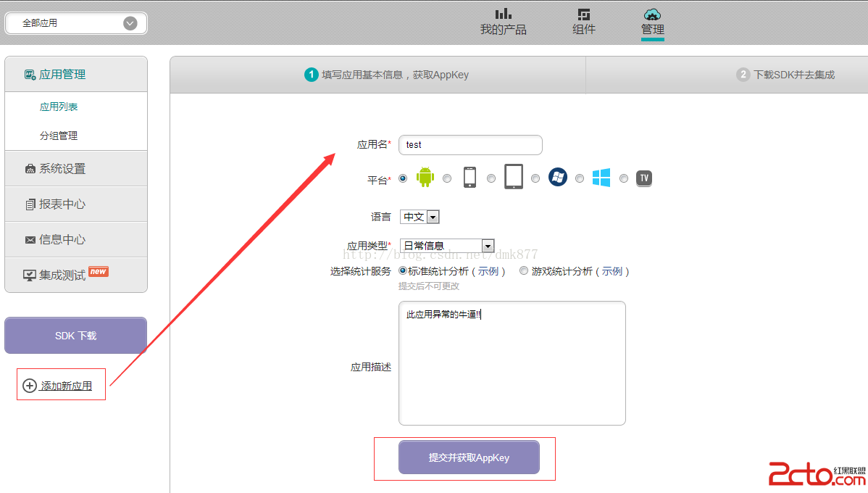The width and height of the screenshot is (868, 493).
Task: Open 示例 link for 游戏统计分析
Action: 612,271
